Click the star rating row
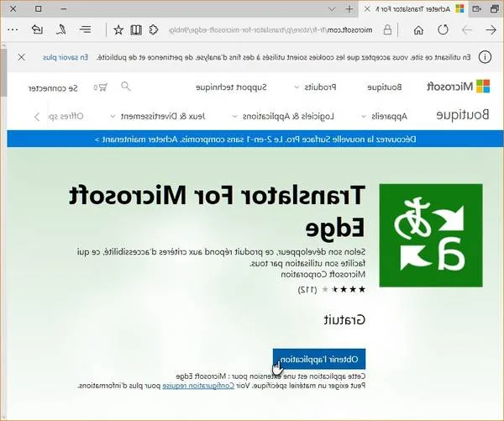Image resolution: width=504 pixels, height=421 pixels. pos(344,289)
